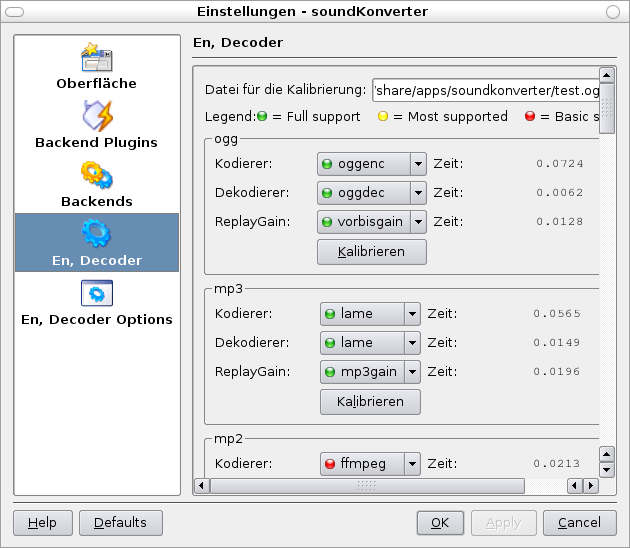The width and height of the screenshot is (630, 548).
Task: Open the mp2 Kodierer ffmpeg dropdown
Action: pos(370,464)
